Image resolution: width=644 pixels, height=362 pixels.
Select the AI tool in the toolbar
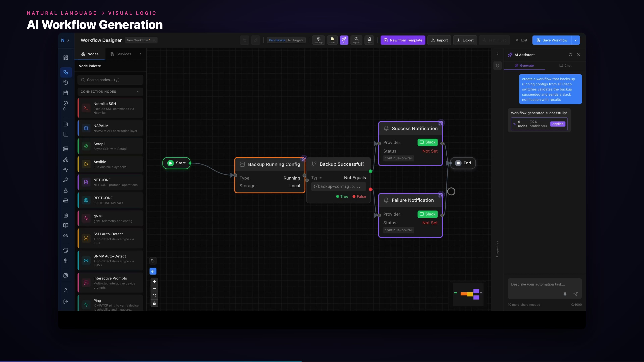344,40
